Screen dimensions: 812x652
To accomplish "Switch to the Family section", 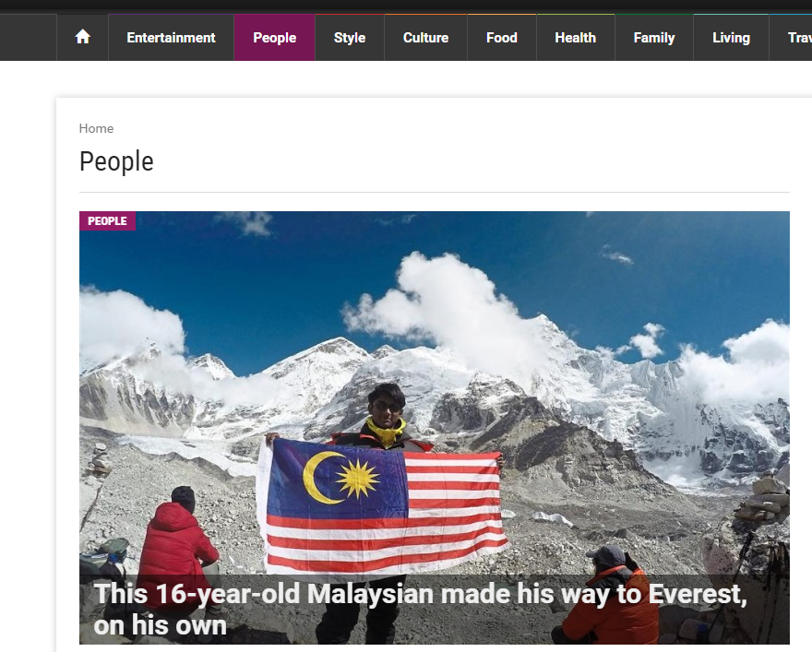I will [654, 37].
